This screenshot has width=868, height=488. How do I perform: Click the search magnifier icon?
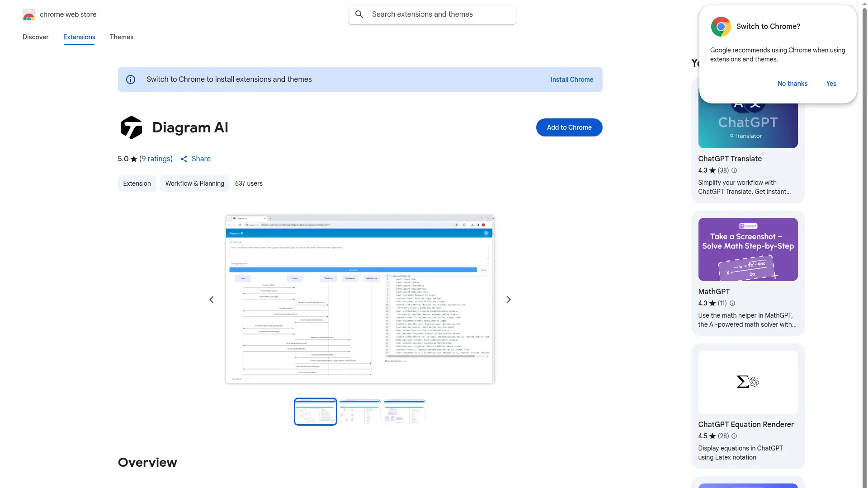[359, 14]
